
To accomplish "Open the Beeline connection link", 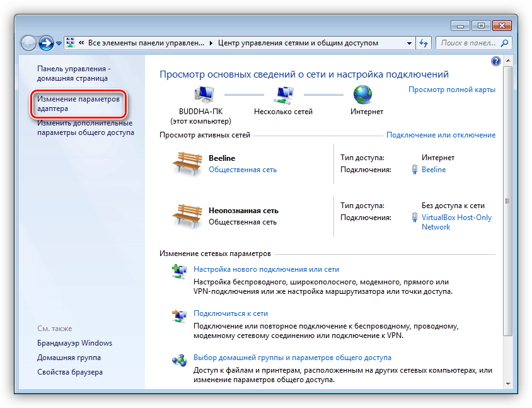I will [434, 170].
